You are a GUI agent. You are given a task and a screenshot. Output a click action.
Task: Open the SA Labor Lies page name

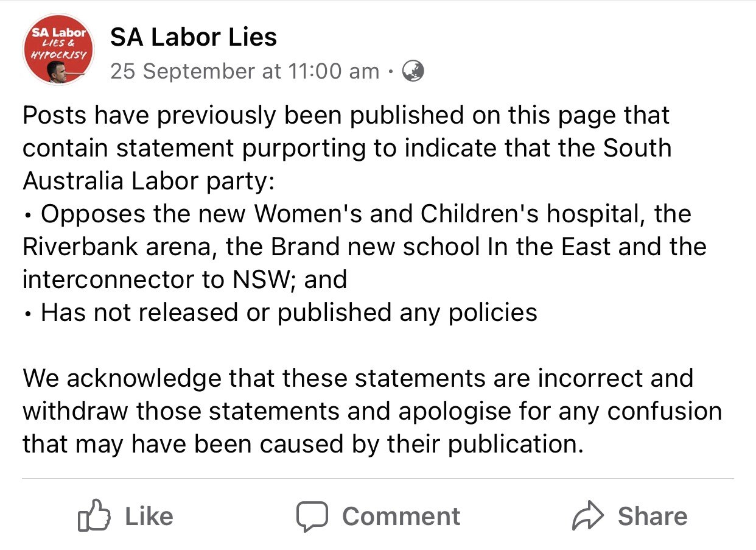point(193,38)
